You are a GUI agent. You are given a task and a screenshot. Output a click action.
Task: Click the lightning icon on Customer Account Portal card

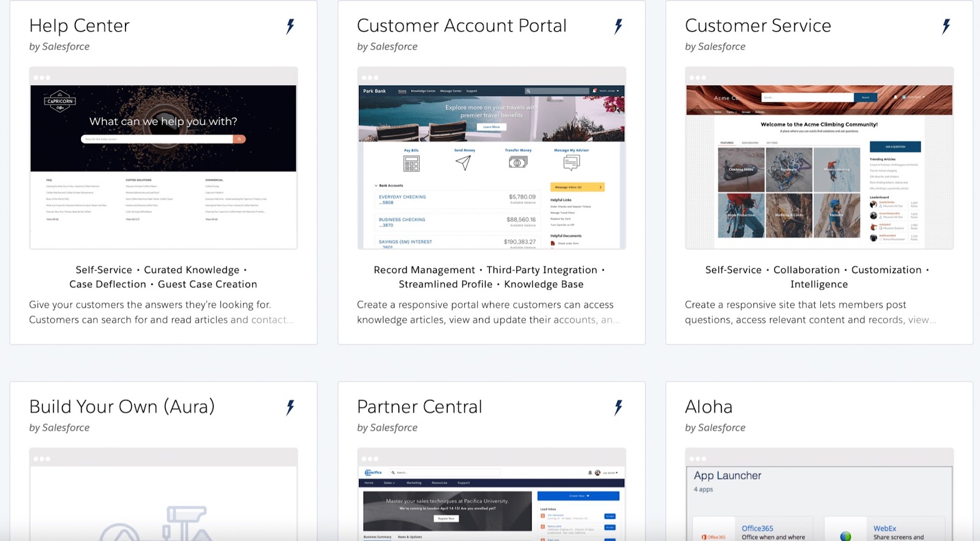(x=619, y=26)
